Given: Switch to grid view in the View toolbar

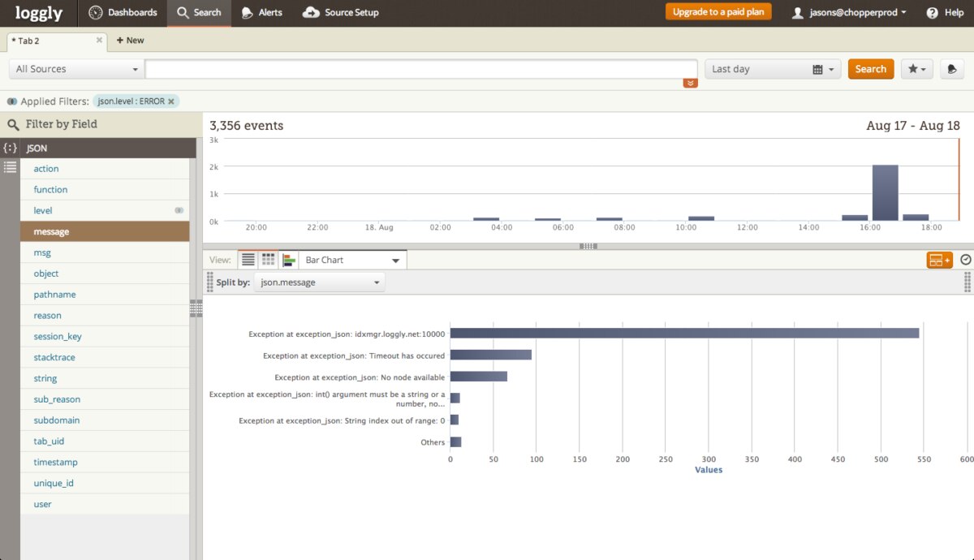Looking at the screenshot, I should tap(268, 259).
